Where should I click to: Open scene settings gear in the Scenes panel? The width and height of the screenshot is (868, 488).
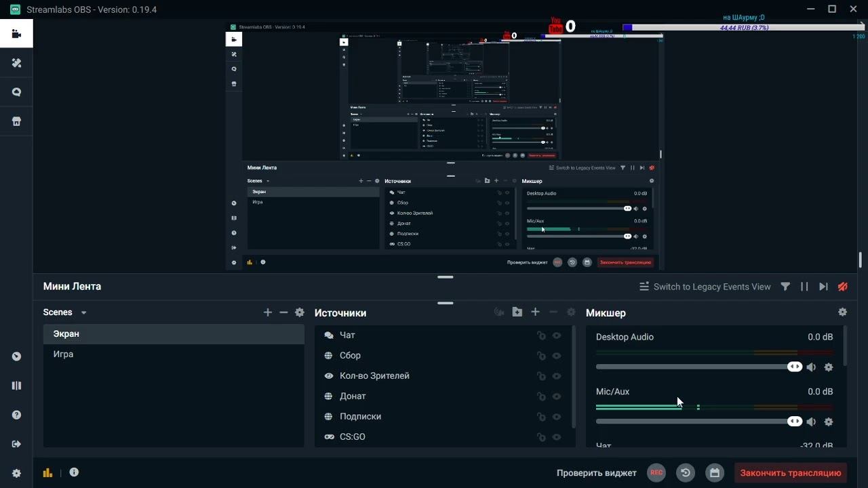click(299, 312)
